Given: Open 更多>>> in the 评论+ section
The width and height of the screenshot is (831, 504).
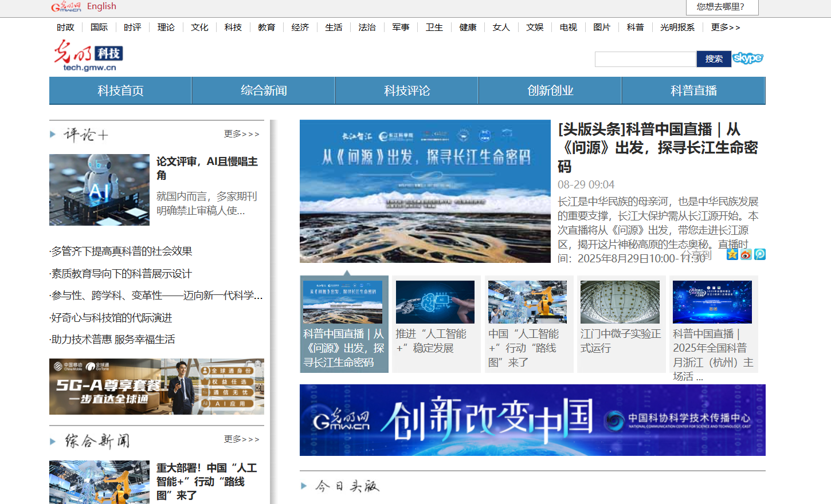Looking at the screenshot, I should pos(241,134).
